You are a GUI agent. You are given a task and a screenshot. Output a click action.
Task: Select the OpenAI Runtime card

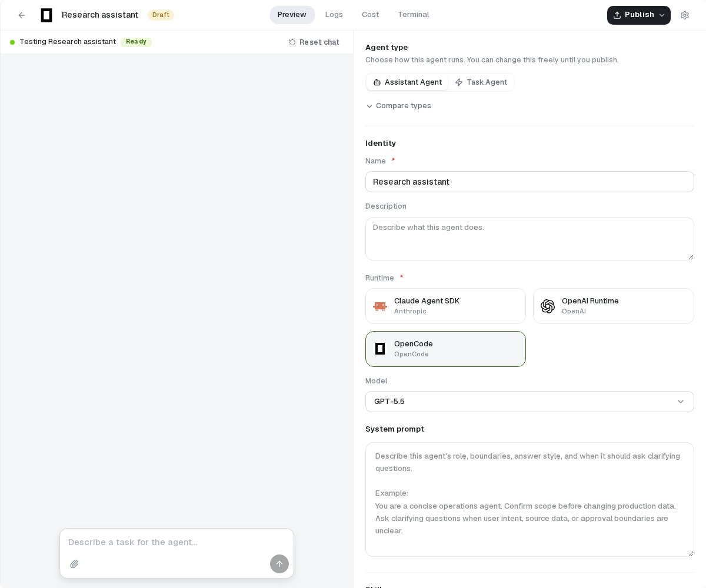(614, 306)
